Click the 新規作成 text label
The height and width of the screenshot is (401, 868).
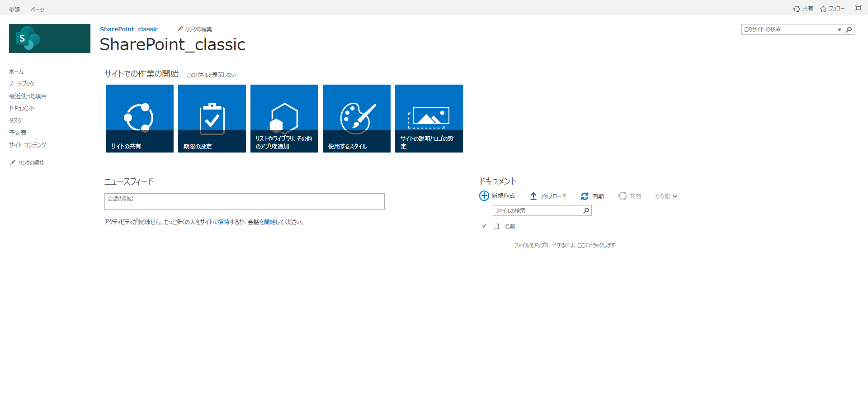click(503, 196)
